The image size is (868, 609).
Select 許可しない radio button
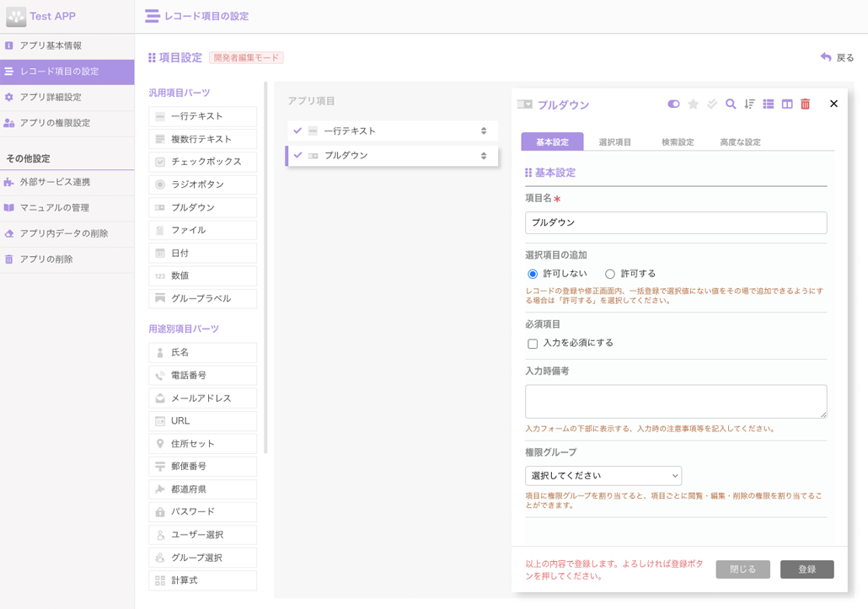point(533,274)
